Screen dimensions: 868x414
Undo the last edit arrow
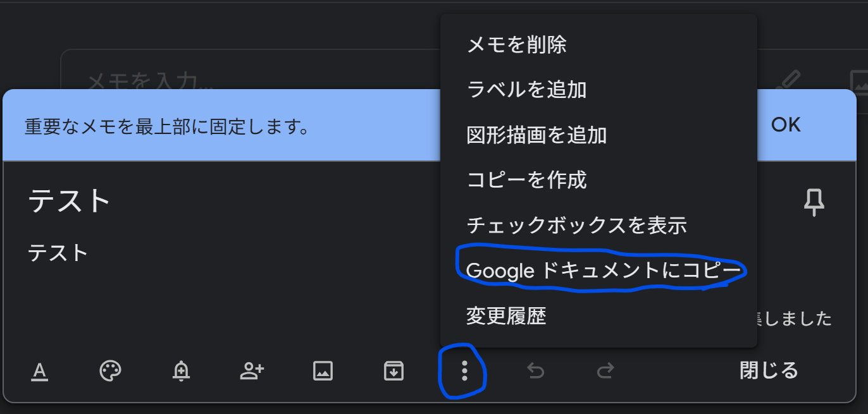click(535, 371)
